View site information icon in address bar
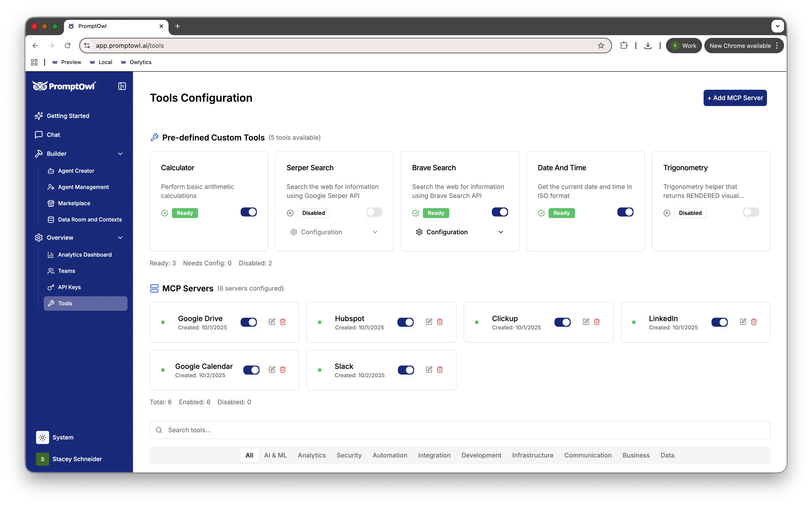 pyautogui.click(x=87, y=46)
